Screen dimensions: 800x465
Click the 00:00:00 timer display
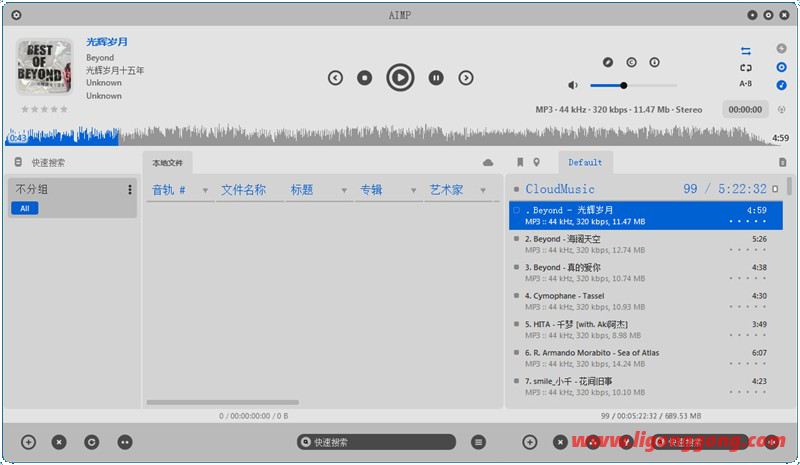[745, 110]
